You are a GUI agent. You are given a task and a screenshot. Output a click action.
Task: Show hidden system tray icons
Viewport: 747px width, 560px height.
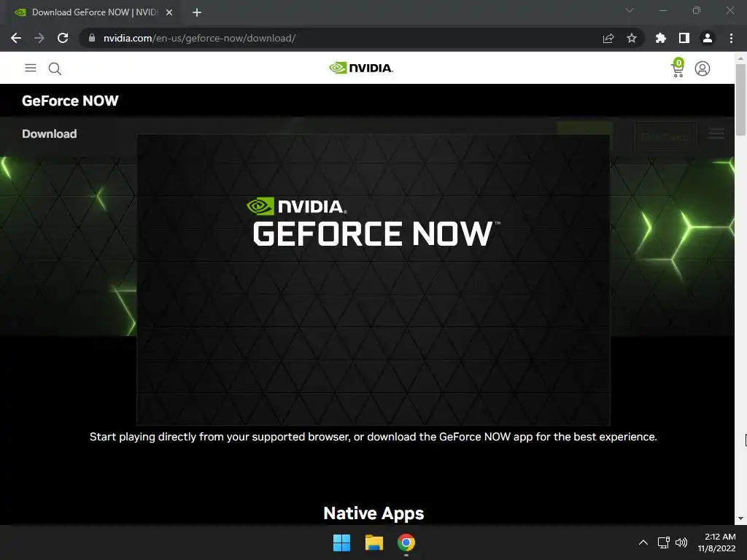point(643,542)
